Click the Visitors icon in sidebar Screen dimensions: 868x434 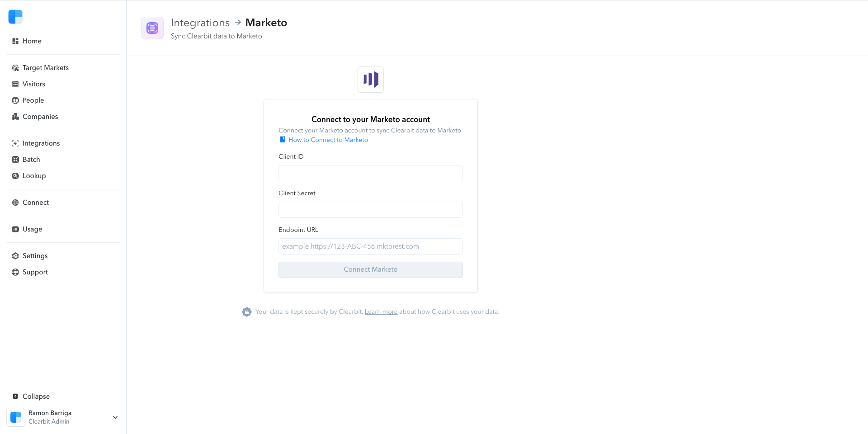point(15,84)
